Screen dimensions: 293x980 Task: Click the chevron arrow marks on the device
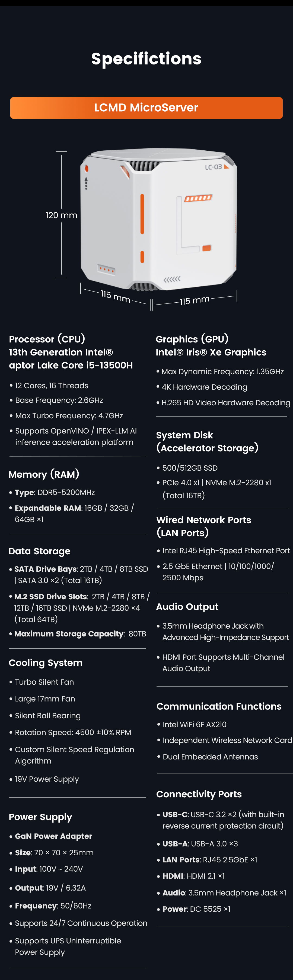pyautogui.click(x=172, y=279)
